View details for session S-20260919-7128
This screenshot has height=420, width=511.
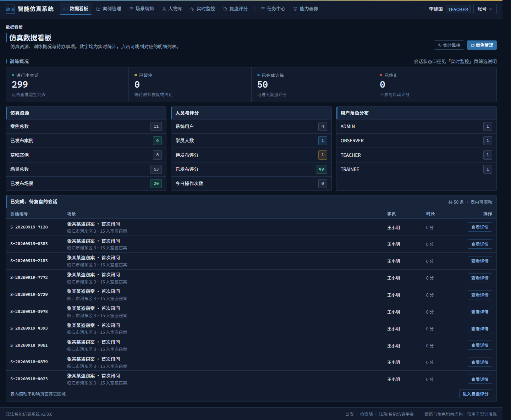click(x=480, y=227)
